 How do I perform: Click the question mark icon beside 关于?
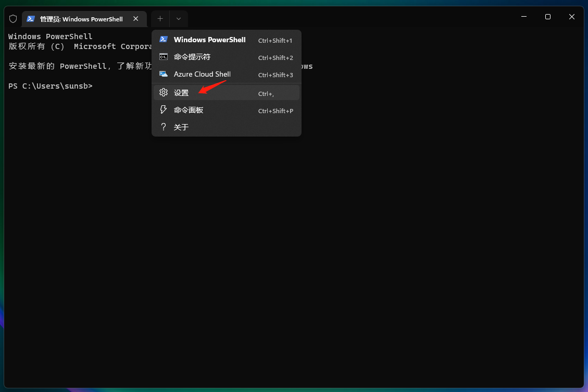(164, 127)
